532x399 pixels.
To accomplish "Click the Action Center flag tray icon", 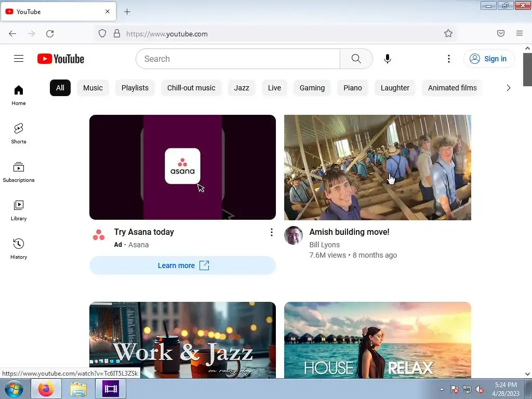I will pos(455,390).
